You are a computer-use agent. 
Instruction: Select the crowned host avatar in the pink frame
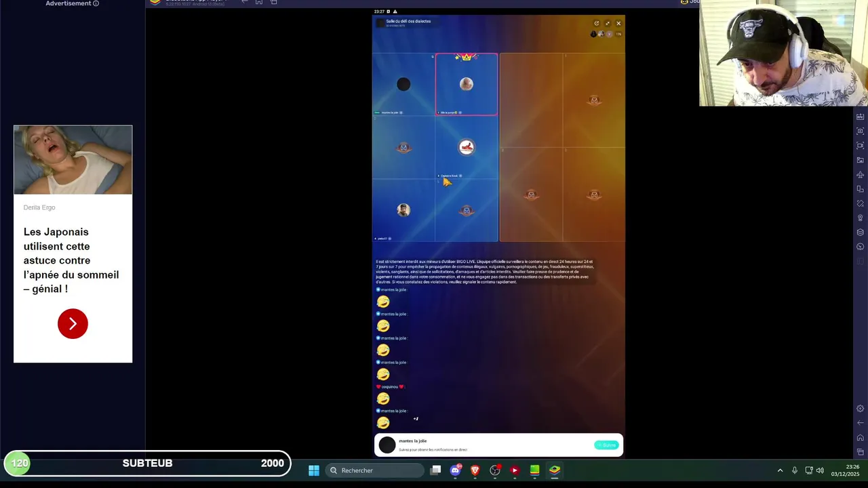click(x=467, y=84)
